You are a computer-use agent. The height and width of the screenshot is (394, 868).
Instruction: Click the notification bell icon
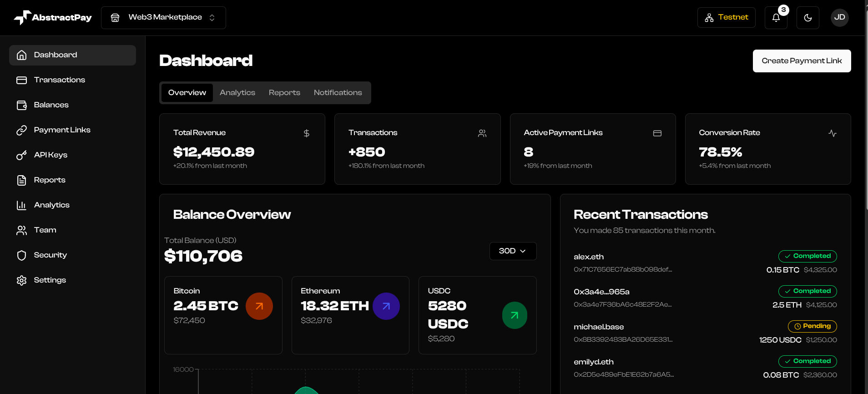point(776,18)
